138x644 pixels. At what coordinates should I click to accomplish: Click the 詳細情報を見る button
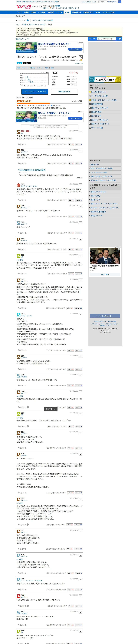pos(64,92)
